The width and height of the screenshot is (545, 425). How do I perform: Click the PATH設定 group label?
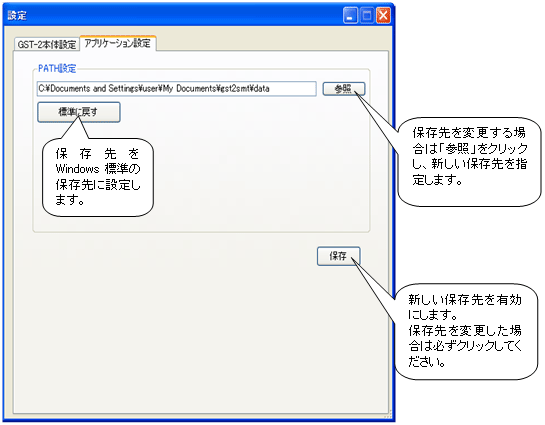coord(57,68)
